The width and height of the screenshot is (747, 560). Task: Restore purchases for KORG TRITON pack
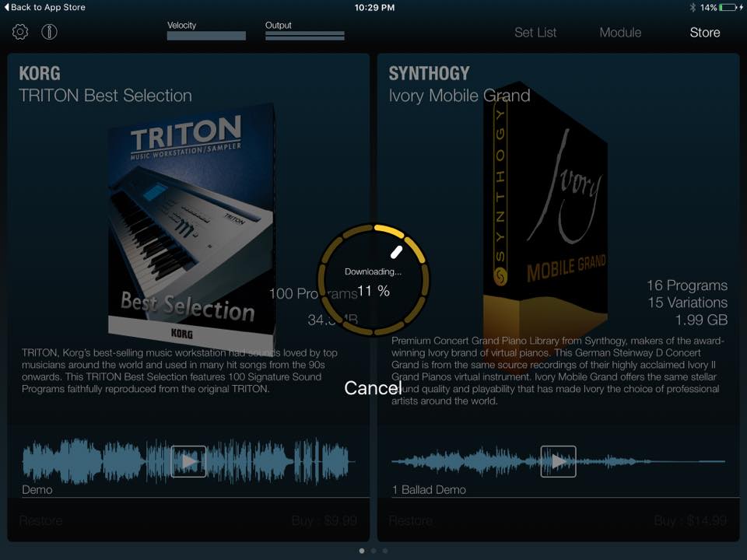[x=40, y=521]
